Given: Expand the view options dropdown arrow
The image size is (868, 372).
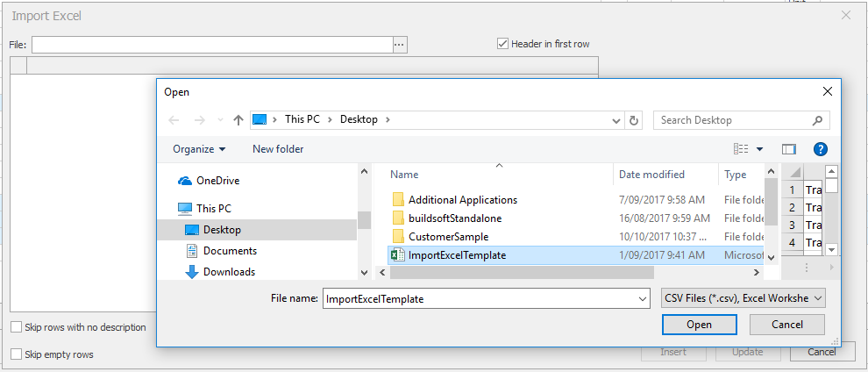Looking at the screenshot, I should pyautogui.click(x=759, y=150).
